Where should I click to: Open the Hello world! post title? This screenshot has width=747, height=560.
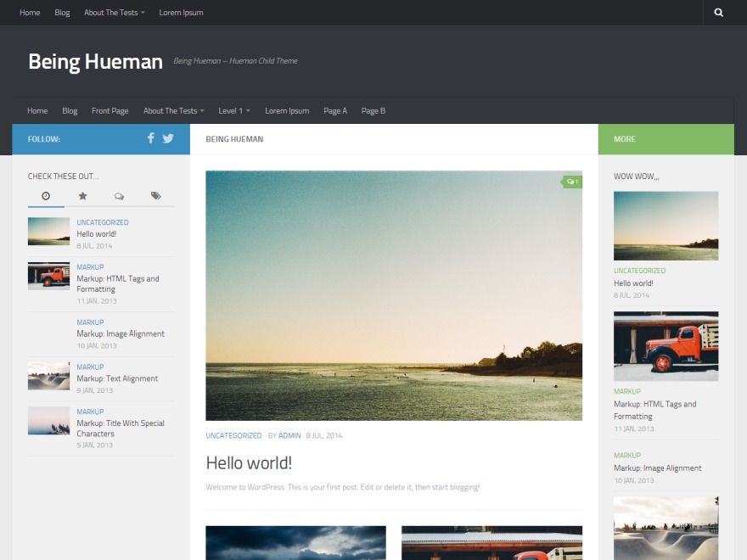[x=248, y=462]
